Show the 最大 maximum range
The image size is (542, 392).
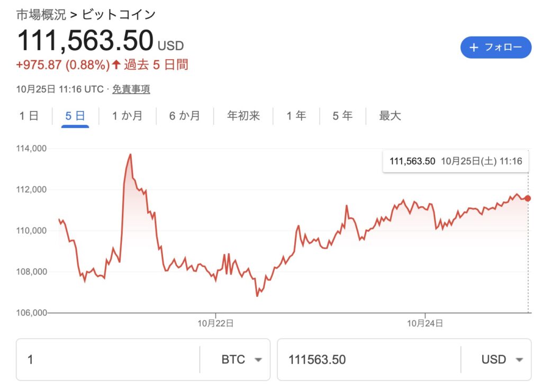click(x=390, y=116)
